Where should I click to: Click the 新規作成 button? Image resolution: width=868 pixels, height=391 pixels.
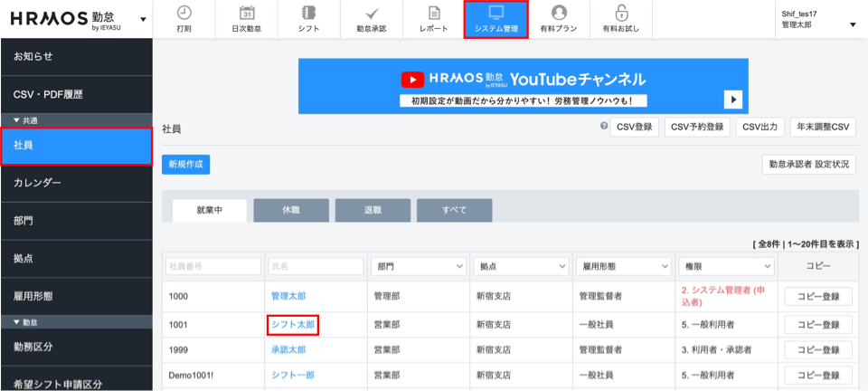coord(185,164)
